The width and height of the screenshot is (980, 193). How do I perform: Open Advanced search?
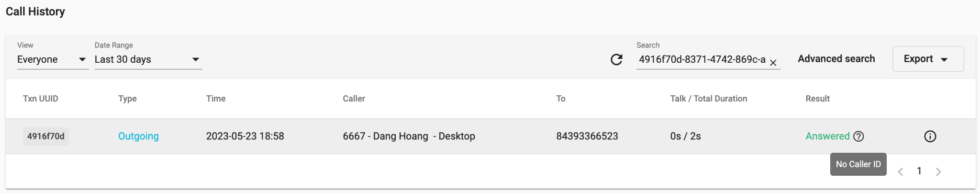[x=836, y=59]
